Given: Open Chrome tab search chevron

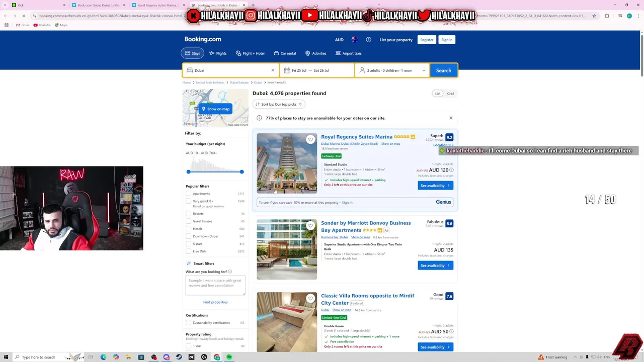Looking at the screenshot, I should [6, 5].
